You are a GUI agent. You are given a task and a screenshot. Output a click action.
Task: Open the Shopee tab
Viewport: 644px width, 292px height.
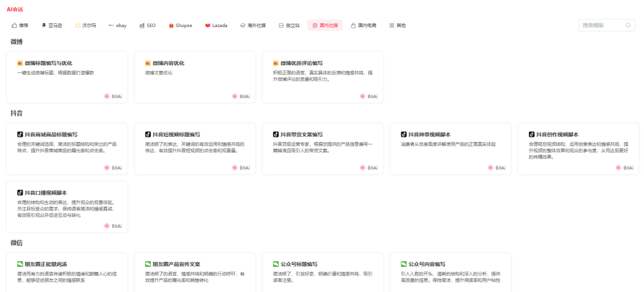pyautogui.click(x=180, y=26)
